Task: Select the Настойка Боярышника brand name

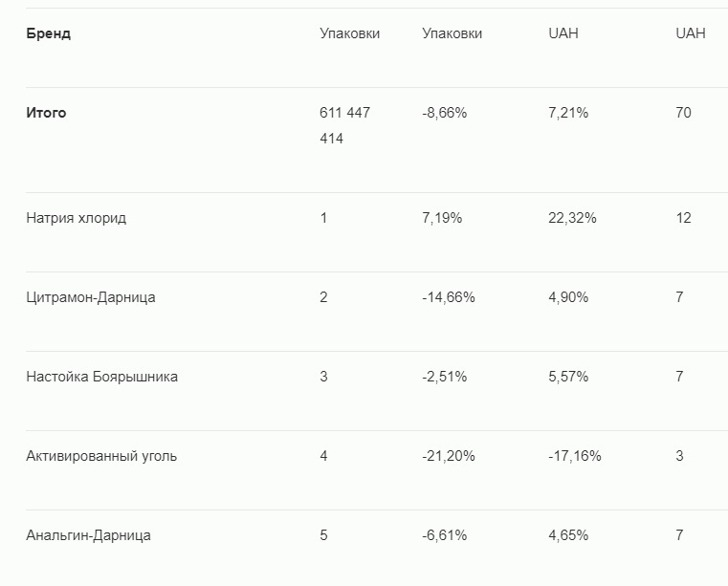Action: pos(102,377)
